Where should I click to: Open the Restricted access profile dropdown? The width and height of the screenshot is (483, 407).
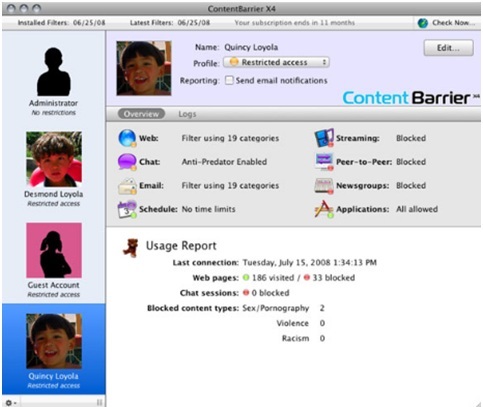(276, 62)
